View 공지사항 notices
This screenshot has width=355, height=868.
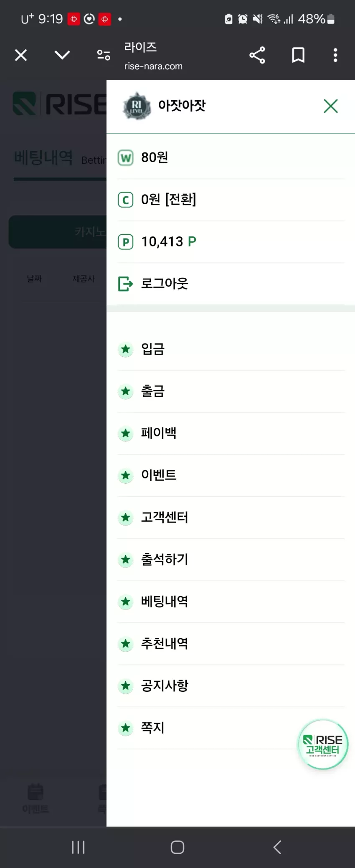coord(231,686)
